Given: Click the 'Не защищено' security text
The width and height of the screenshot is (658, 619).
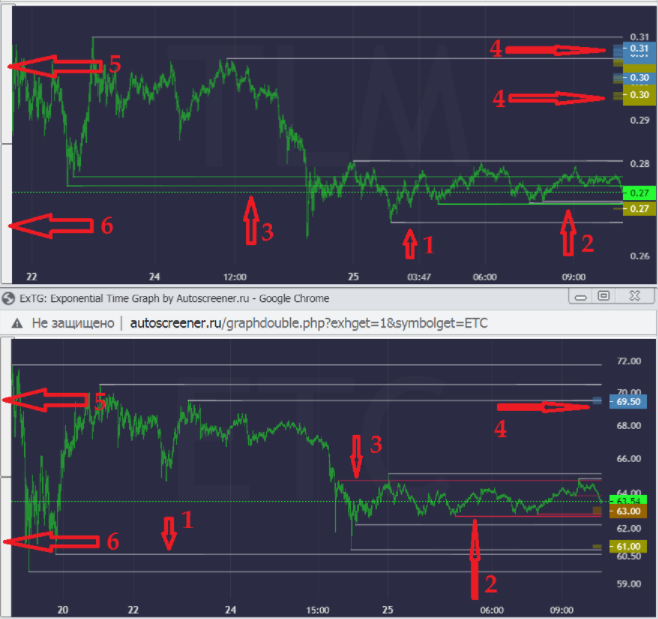Looking at the screenshot, I should coord(73,323).
